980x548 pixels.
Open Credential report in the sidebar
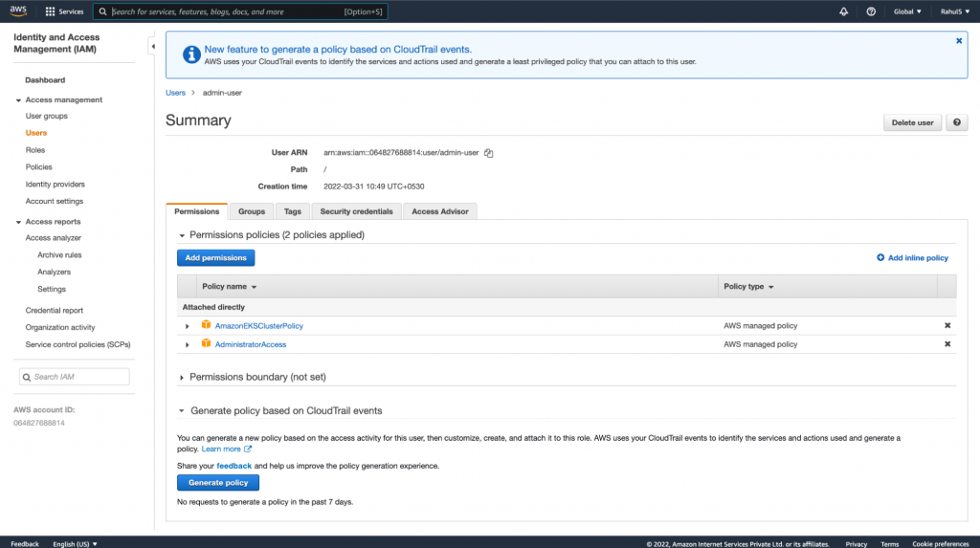54,310
